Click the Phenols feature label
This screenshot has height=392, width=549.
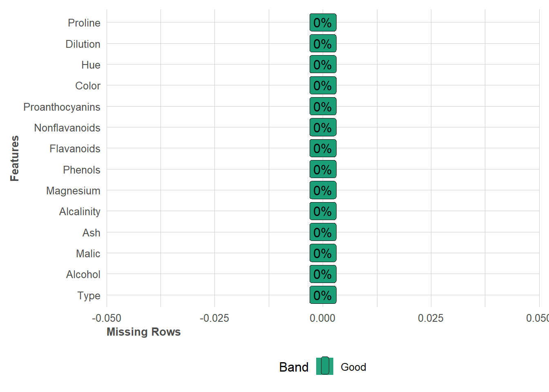82,170
